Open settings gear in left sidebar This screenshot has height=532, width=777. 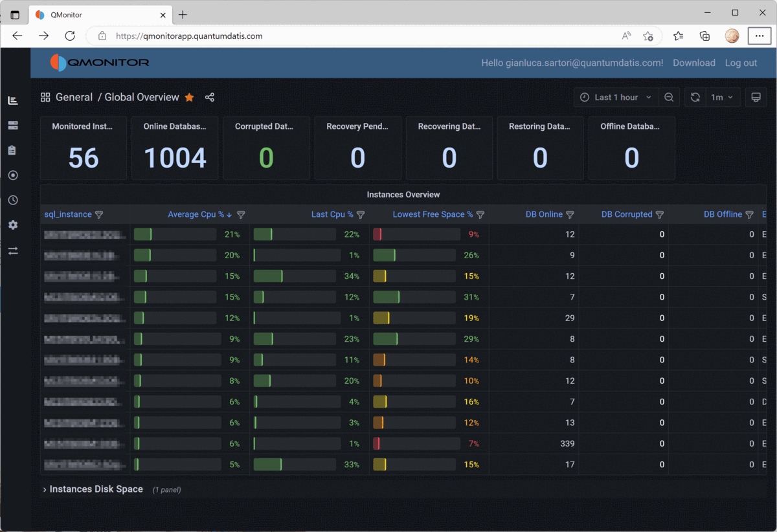13,225
